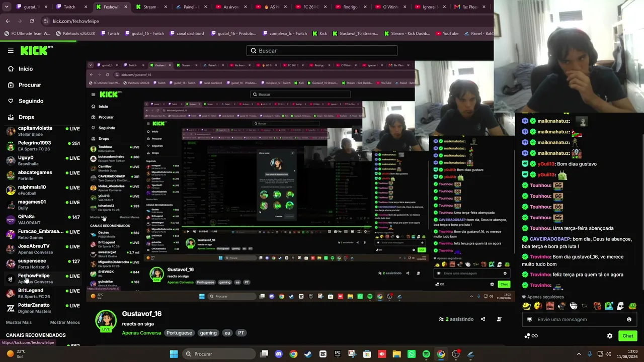Open chat settings gear icon
Viewport: 644px width, 362px height.
click(x=610, y=336)
